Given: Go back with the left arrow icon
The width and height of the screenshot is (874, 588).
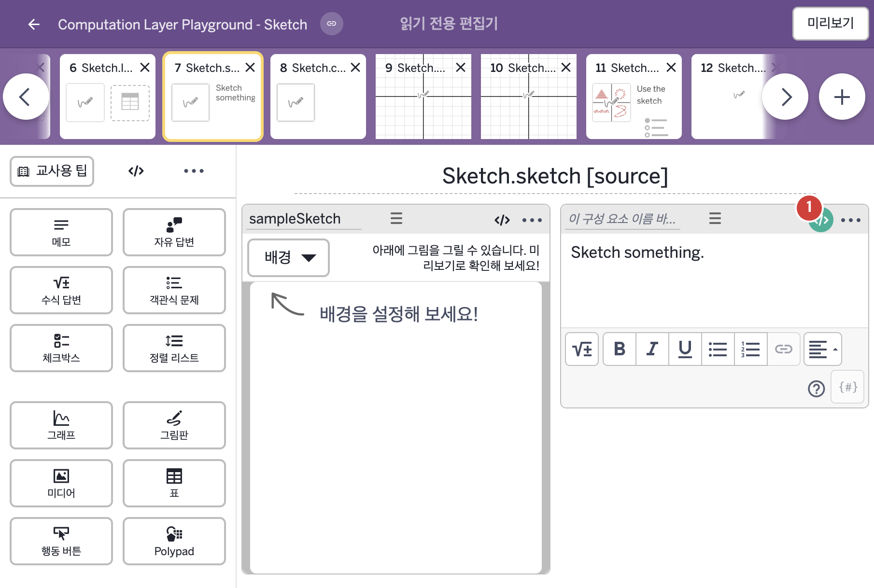Looking at the screenshot, I should [x=34, y=24].
